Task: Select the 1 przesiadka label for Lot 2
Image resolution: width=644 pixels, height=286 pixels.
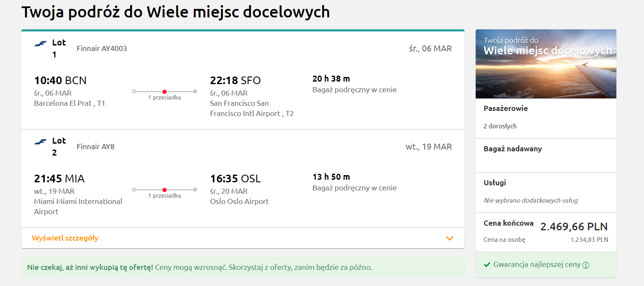Action: point(165,196)
